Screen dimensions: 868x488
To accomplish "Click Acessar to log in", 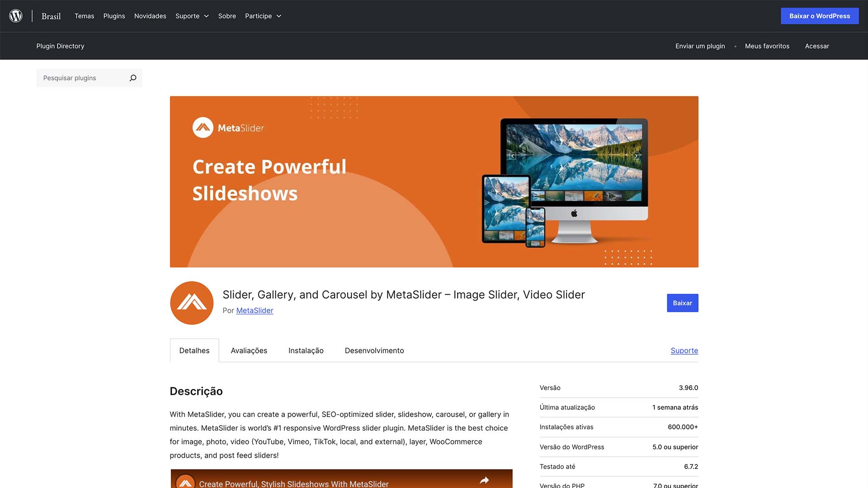I will [x=817, y=46].
